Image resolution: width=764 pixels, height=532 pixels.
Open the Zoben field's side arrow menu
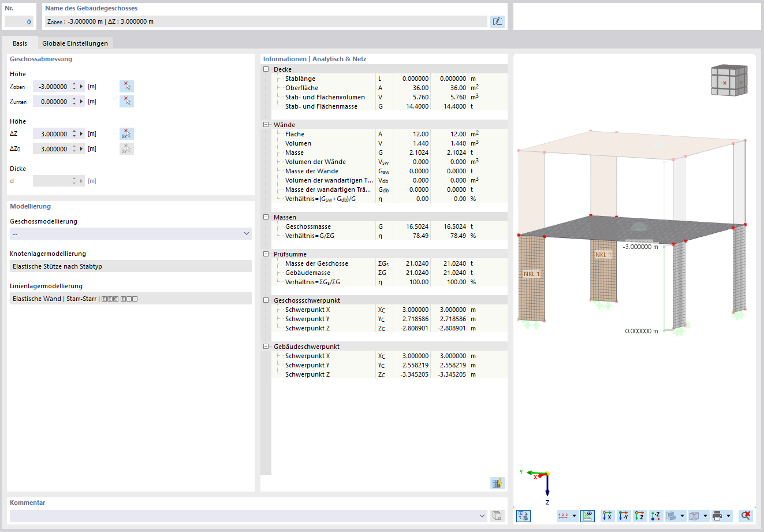pos(81,87)
